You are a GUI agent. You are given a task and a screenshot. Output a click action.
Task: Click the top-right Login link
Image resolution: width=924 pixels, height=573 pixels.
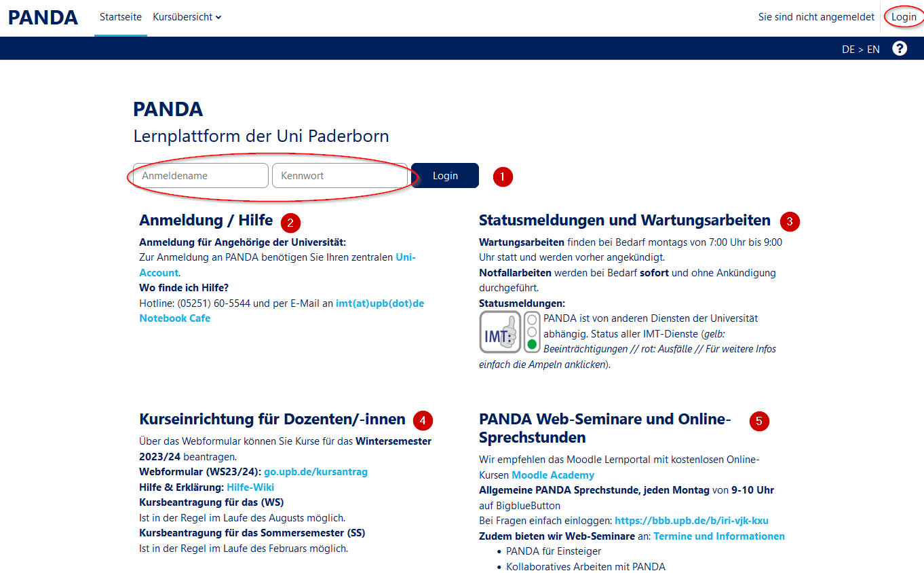904,17
